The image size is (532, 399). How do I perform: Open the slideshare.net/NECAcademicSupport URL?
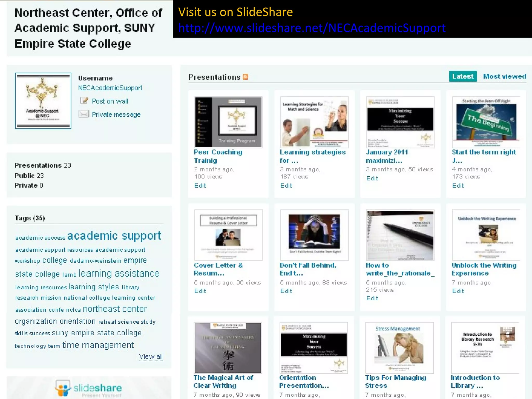(312, 28)
